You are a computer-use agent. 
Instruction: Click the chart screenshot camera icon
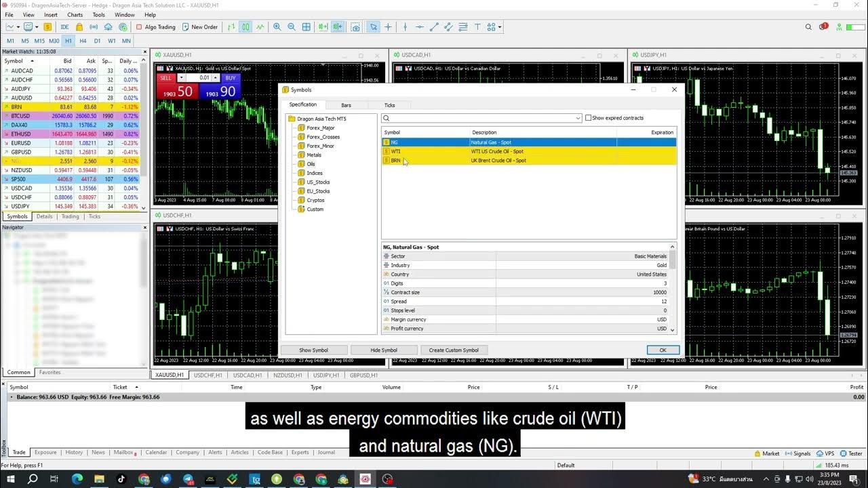coord(355,27)
